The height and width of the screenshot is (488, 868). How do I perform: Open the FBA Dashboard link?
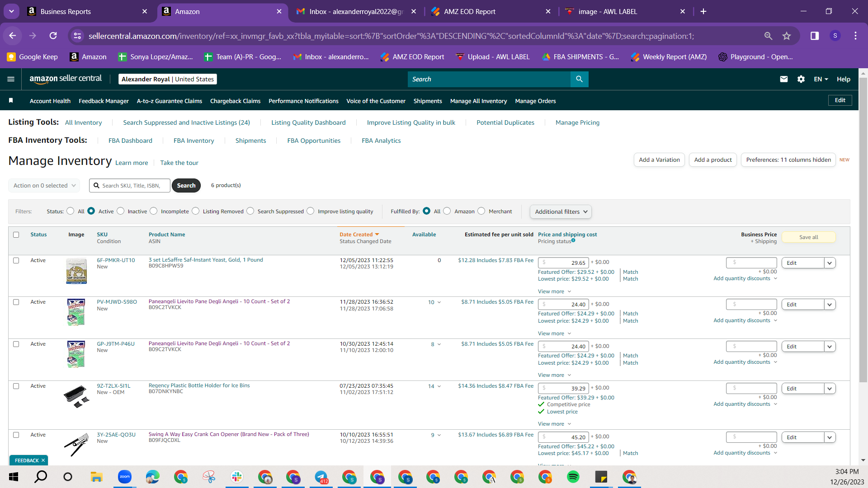[130, 141]
